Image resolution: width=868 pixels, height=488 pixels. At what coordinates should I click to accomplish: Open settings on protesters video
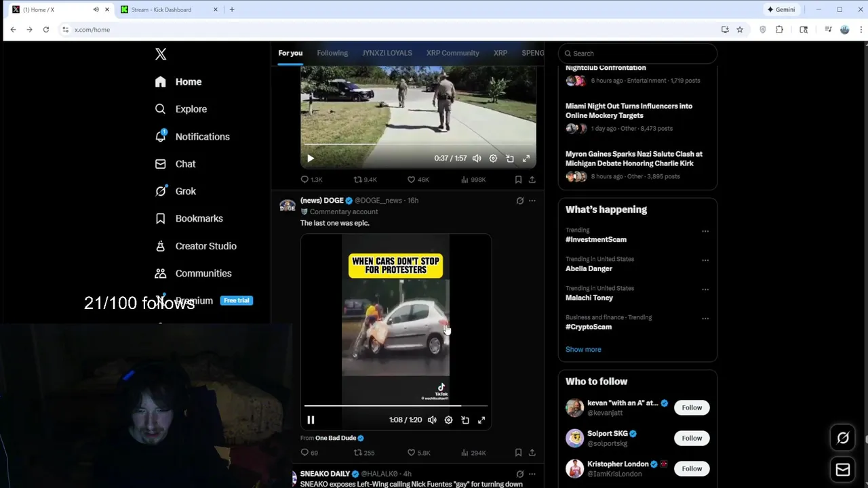pos(448,420)
